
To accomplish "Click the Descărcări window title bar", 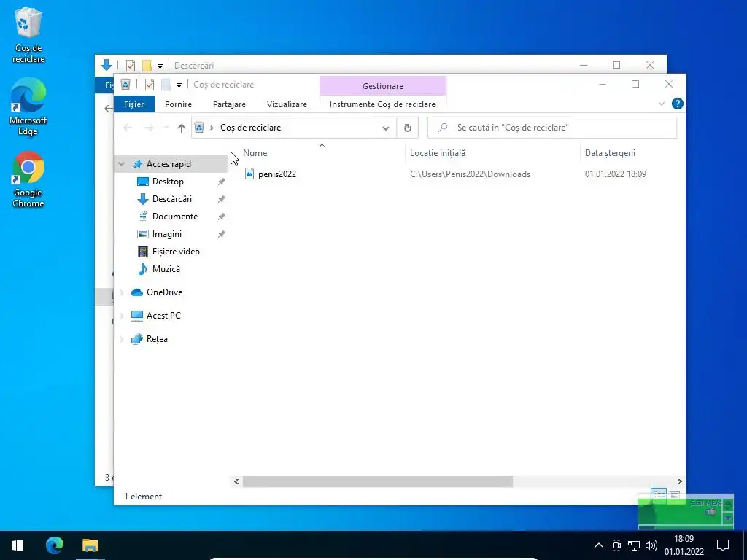I will pos(381,65).
